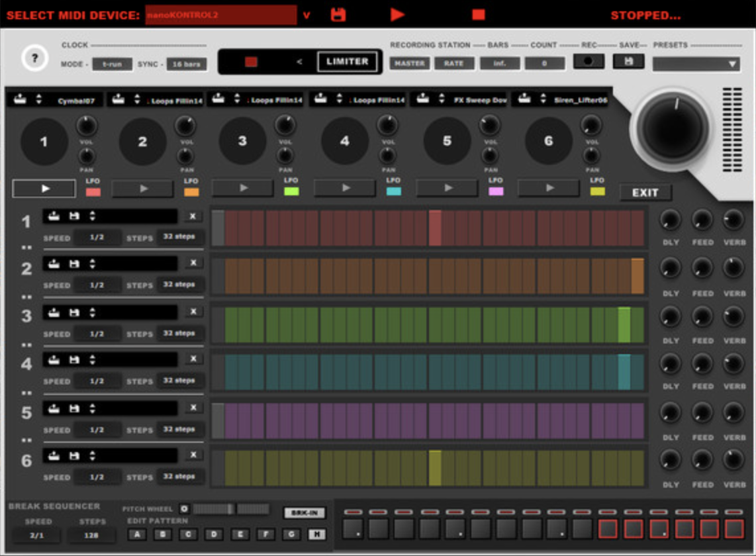This screenshot has width=756, height=556.
Task: Load sample for pad 1 Cymbal07 icon
Action: click(x=20, y=99)
